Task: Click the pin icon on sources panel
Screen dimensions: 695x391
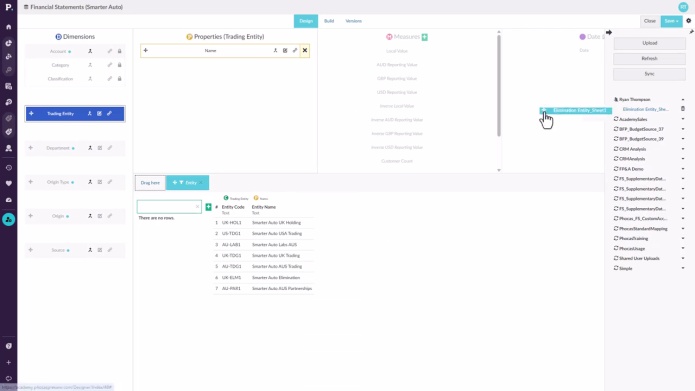Action: [x=691, y=31]
